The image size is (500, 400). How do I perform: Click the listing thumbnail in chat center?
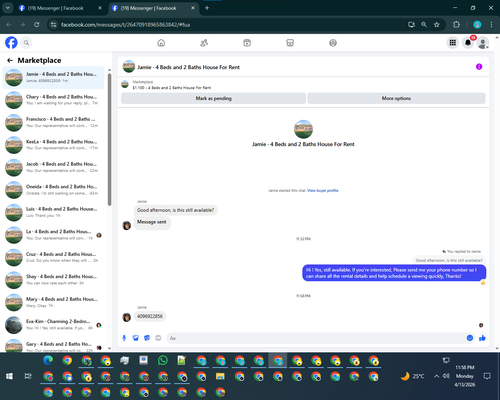pos(303,129)
